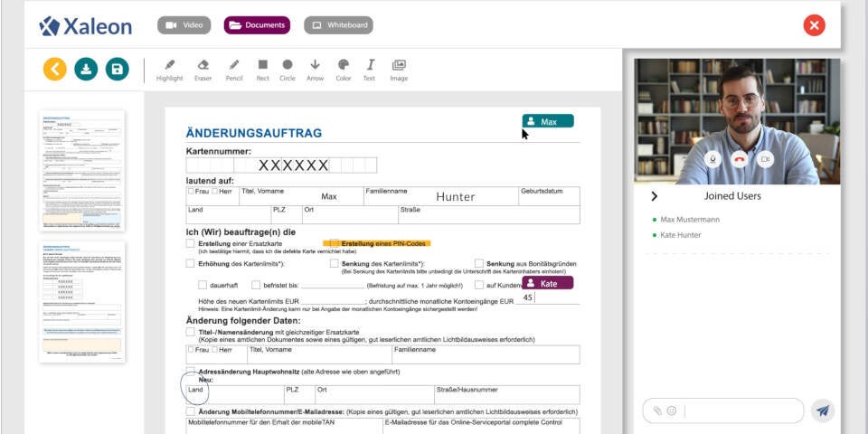Open the Color palette tool
This screenshot has height=434, width=868.
point(344,71)
